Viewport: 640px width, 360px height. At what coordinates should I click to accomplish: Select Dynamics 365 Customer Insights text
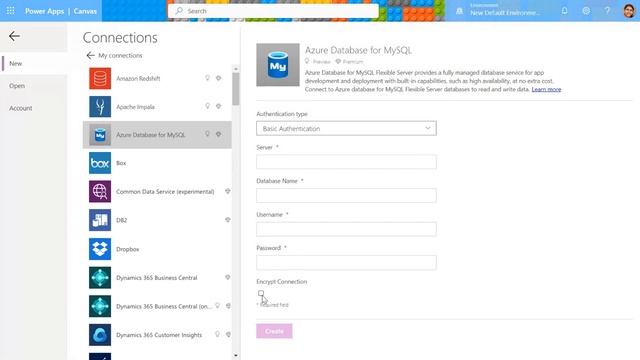tap(159, 335)
